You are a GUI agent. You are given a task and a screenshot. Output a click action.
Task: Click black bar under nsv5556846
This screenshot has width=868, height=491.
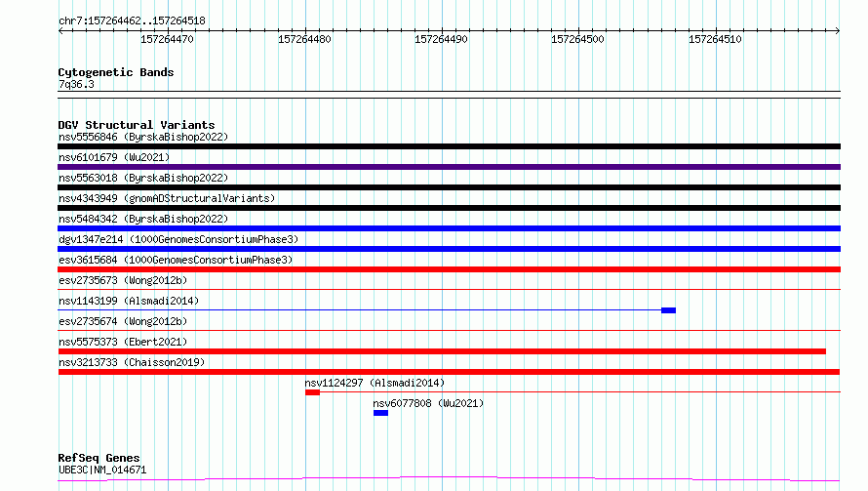[449, 146]
